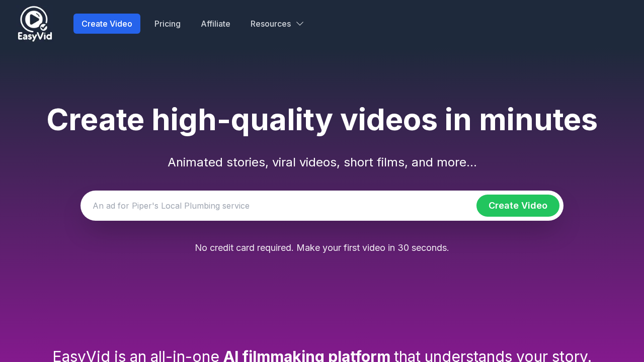This screenshot has width=644, height=362.
Task: Click the logo to return home
Action: pos(34,23)
